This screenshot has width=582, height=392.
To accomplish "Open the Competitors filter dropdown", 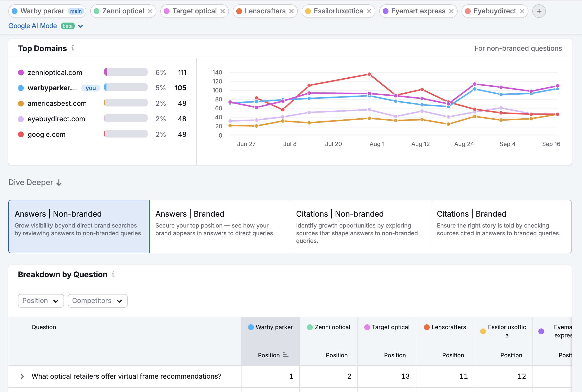I will [97, 301].
